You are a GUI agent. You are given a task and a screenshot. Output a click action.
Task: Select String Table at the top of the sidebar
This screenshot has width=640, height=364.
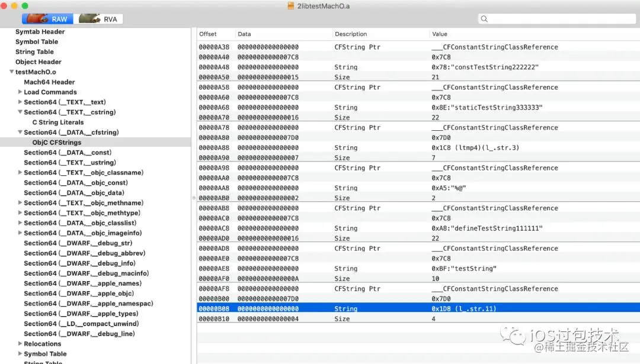pyautogui.click(x=34, y=51)
